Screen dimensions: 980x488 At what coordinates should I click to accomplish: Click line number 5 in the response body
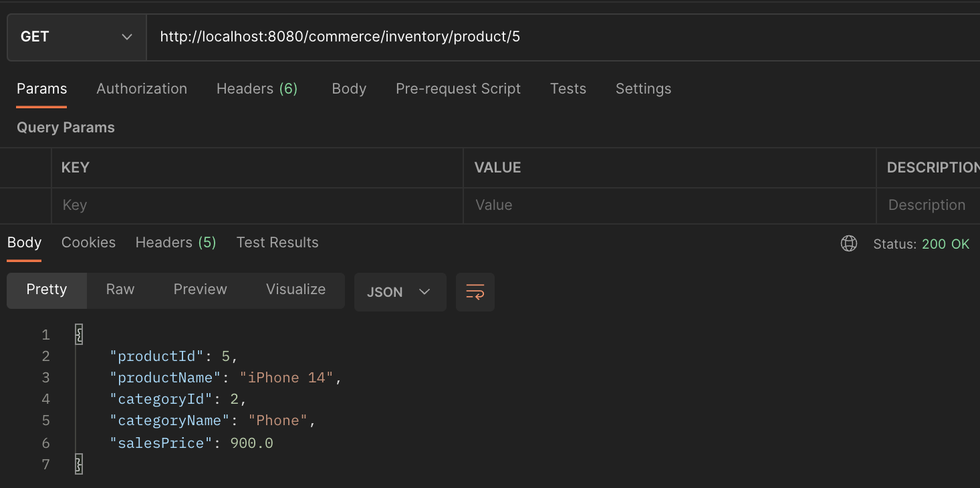(45, 420)
